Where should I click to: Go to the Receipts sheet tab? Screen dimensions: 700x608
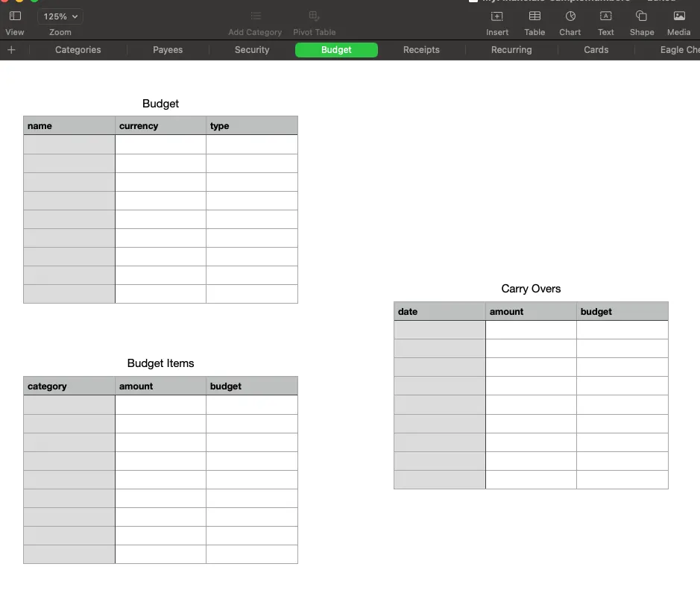pos(421,50)
